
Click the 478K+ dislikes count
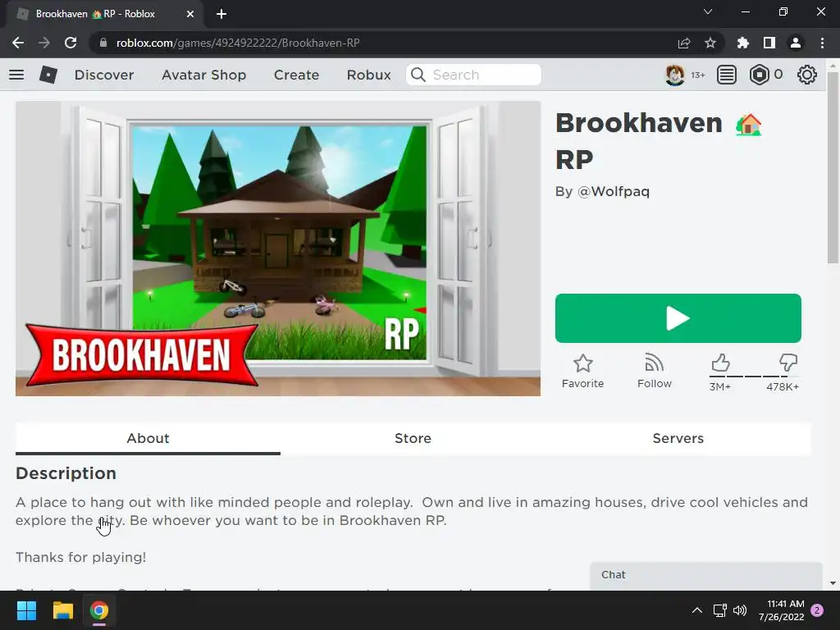click(783, 387)
